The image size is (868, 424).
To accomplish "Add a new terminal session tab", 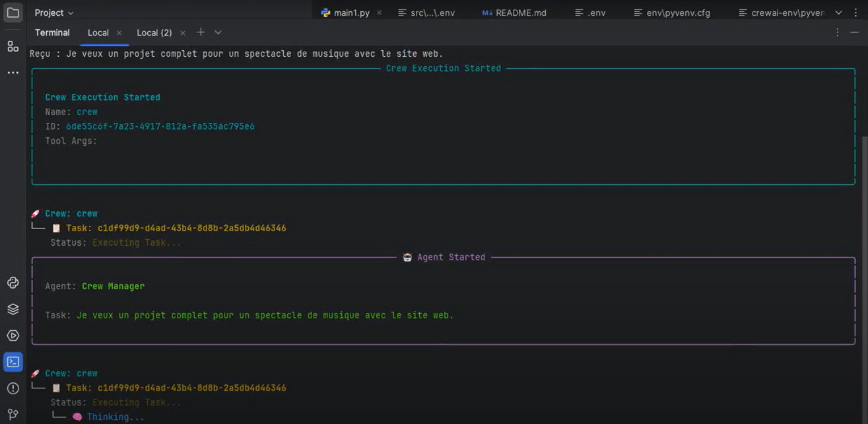I will pos(201,32).
